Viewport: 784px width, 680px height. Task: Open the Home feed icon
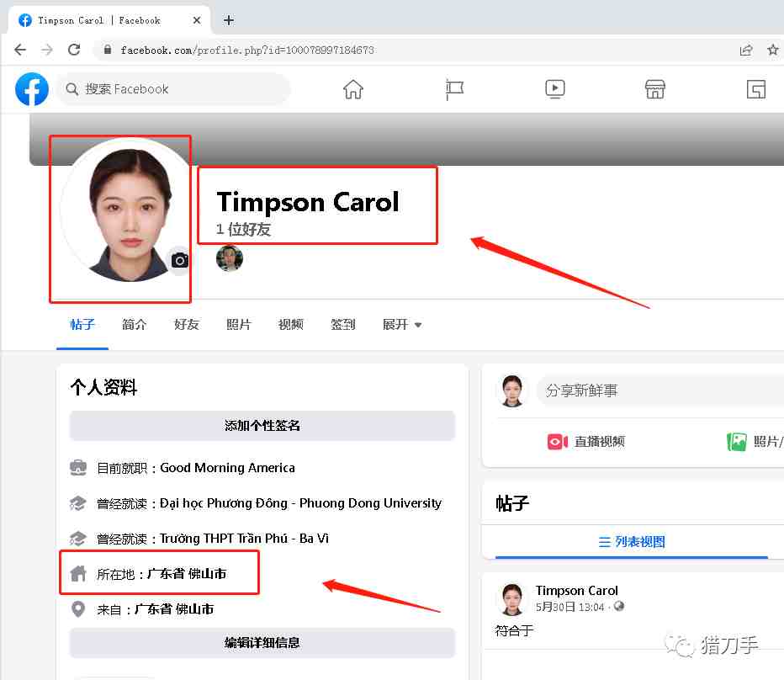(353, 89)
